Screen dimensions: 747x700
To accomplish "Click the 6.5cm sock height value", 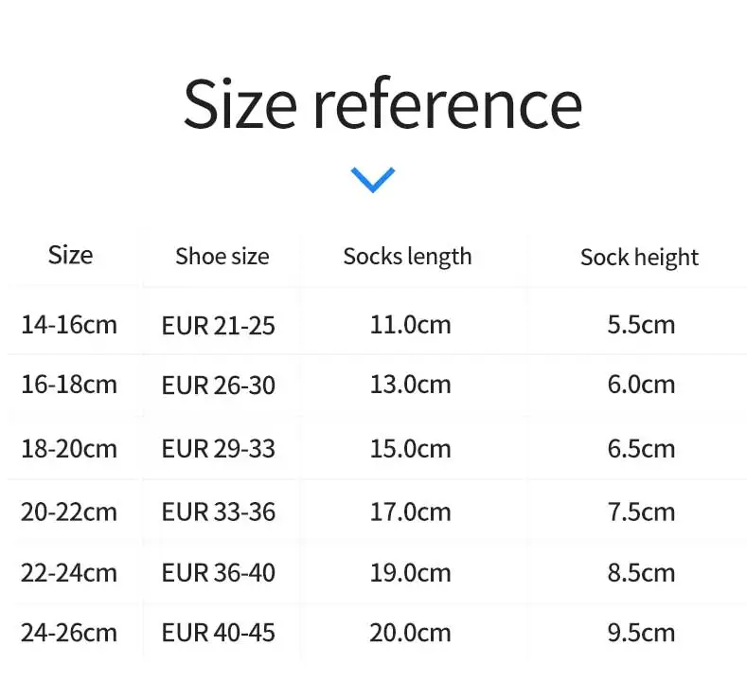I will coord(641,448).
